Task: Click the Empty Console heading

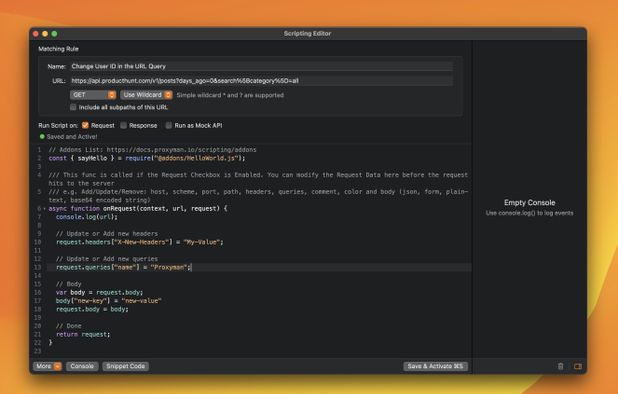Action: (x=529, y=203)
